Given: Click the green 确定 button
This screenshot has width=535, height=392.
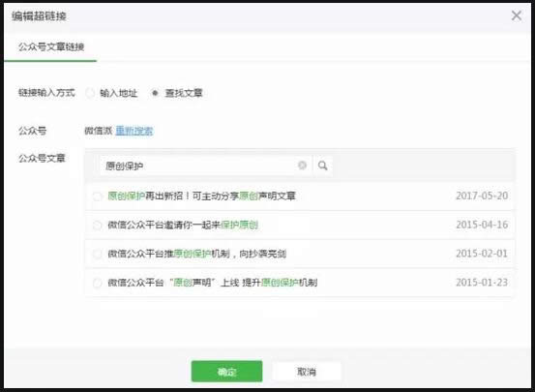Looking at the screenshot, I should [x=226, y=371].
